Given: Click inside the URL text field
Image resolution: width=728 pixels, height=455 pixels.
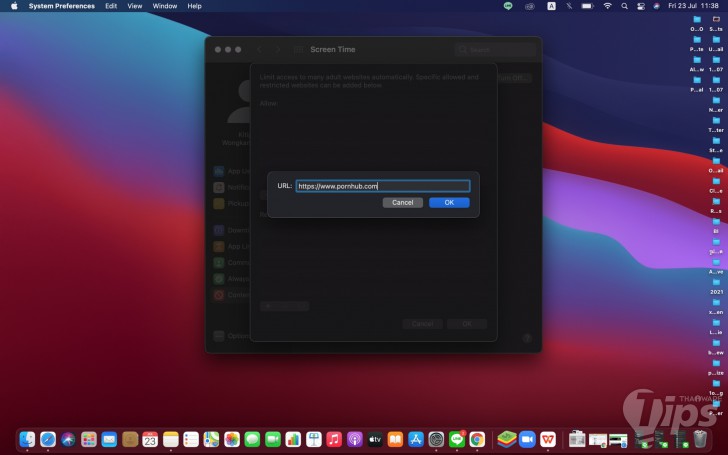Looking at the screenshot, I should coord(383,186).
